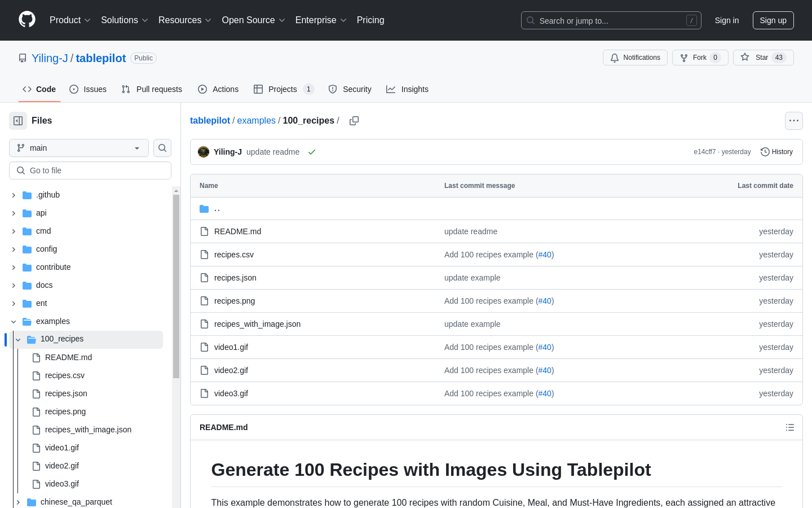The height and width of the screenshot is (508, 812).
Task: Click Yiling-J avatar in commit bar
Action: (x=204, y=152)
